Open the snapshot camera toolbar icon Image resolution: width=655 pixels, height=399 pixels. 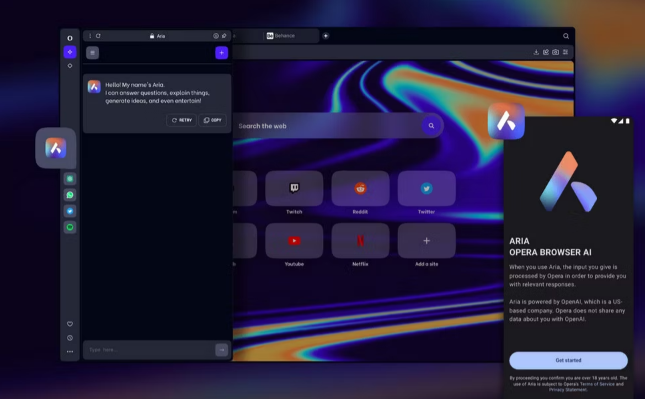point(555,52)
